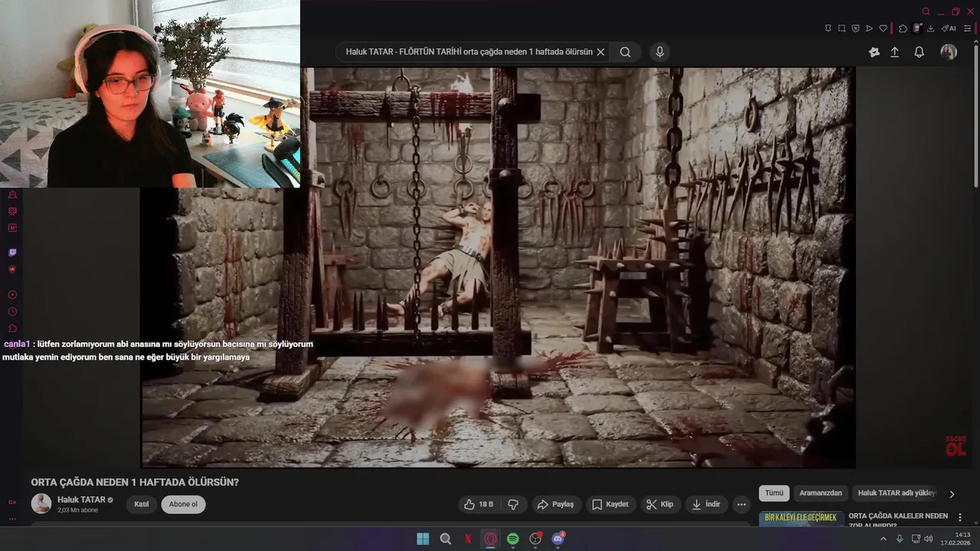Subscribe with the Abone ol button
Image resolution: width=980 pixels, height=551 pixels.
pos(184,504)
